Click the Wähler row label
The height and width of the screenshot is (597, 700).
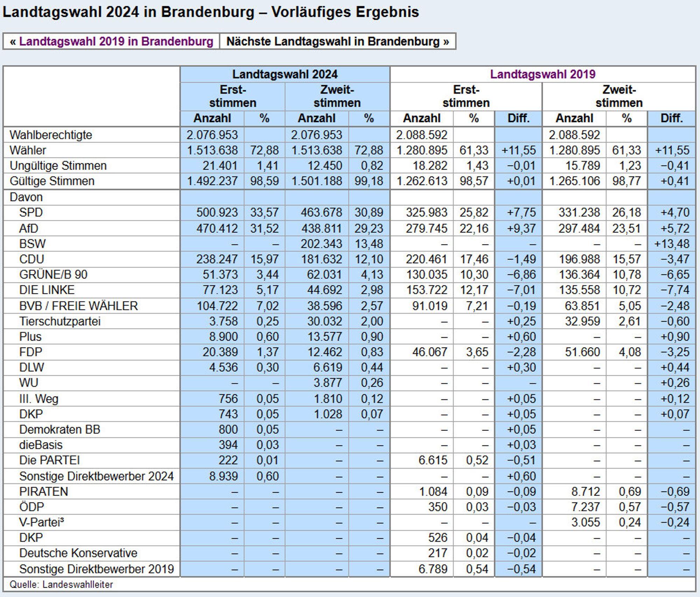(x=28, y=150)
